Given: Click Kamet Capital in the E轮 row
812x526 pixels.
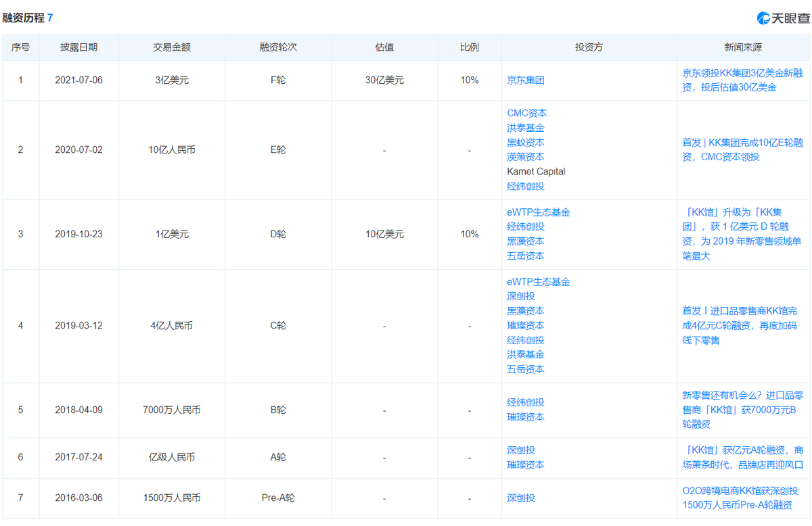Looking at the screenshot, I should click(x=536, y=172).
